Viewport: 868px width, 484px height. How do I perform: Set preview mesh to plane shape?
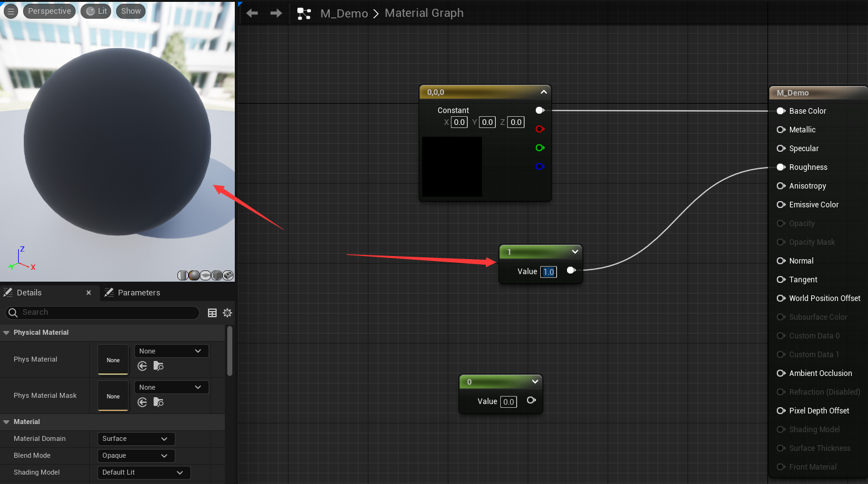[205, 275]
